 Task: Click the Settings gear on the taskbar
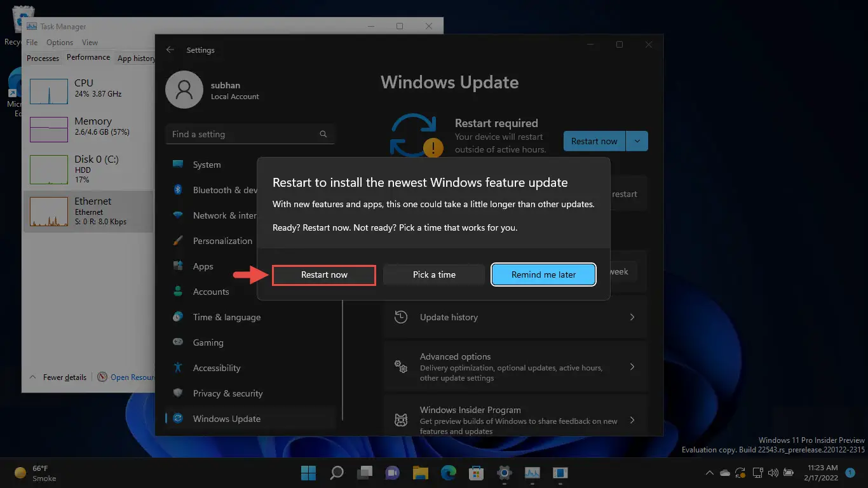click(x=504, y=473)
